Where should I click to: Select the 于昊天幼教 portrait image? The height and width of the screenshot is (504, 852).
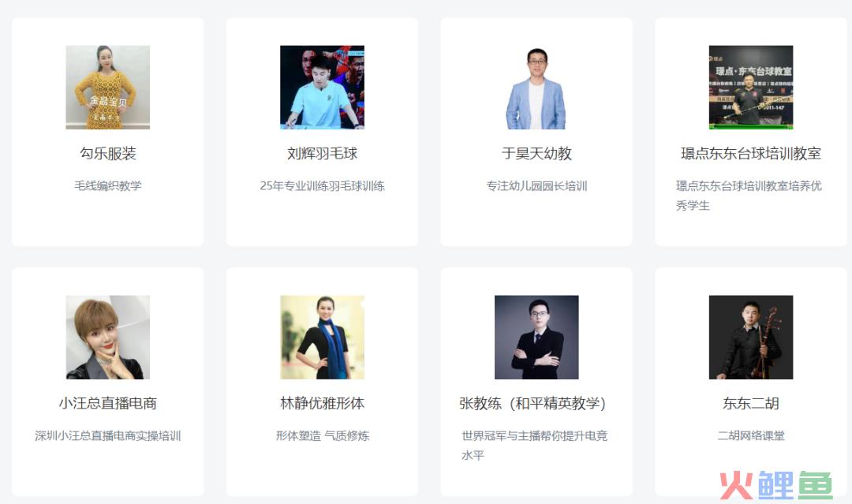tap(536, 88)
